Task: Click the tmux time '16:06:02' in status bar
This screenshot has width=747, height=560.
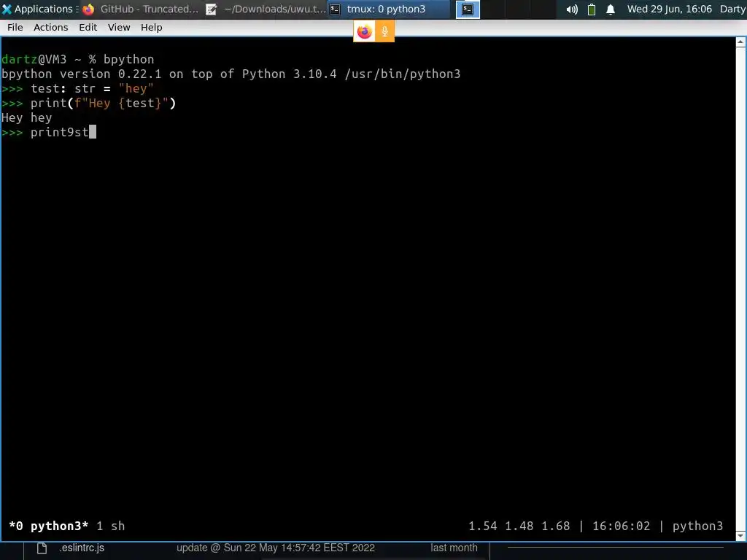Action: [x=621, y=526]
